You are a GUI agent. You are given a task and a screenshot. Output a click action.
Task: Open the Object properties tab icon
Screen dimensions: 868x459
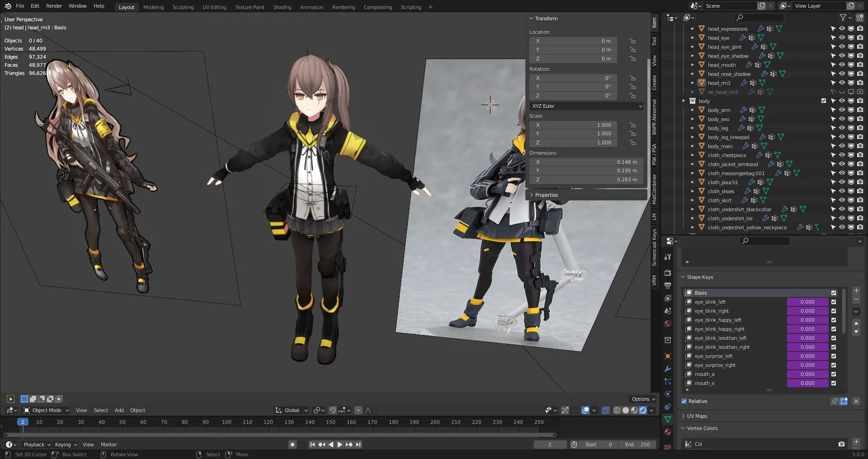[668, 356]
